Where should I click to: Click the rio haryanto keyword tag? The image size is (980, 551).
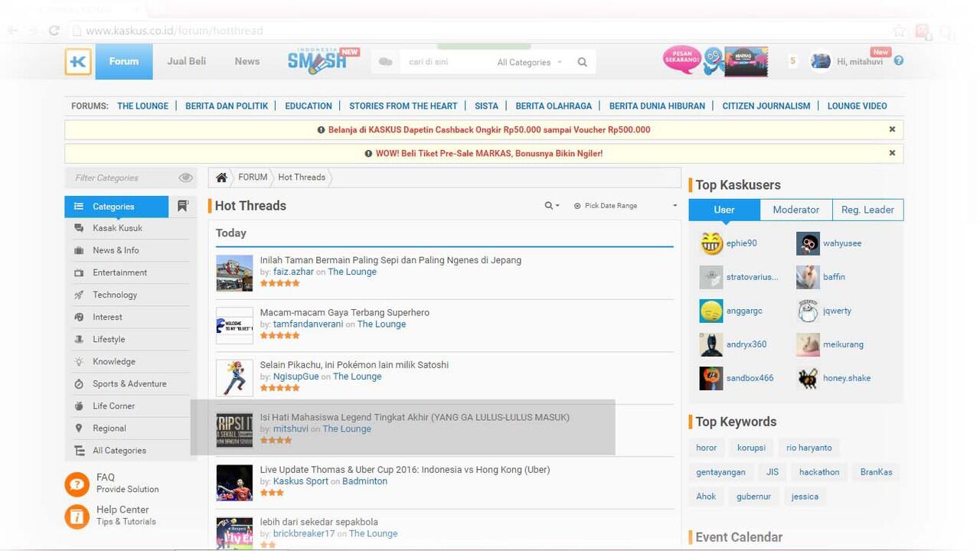pos(809,448)
